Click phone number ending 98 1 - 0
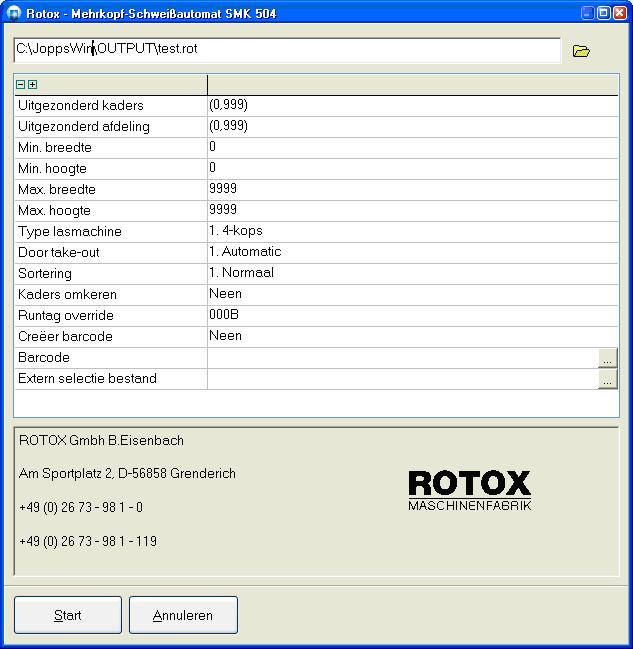 pyautogui.click(x=81, y=508)
